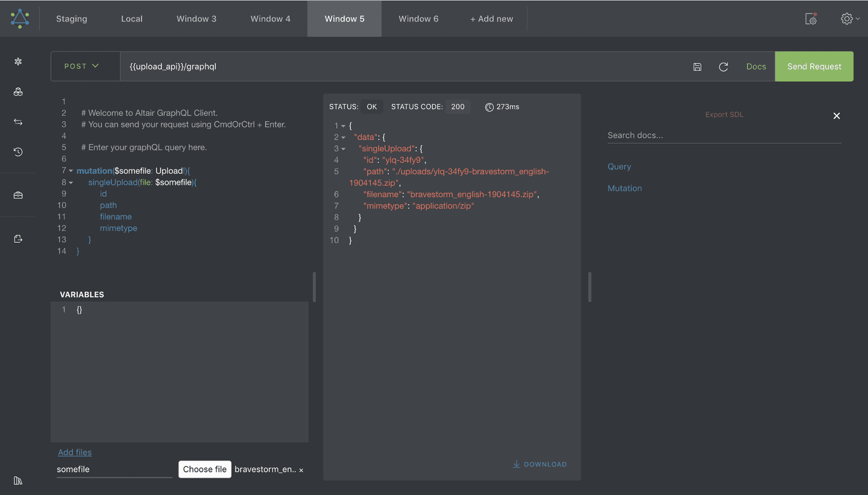The image size is (868, 495).
Task: Click the Altair logo in the top-left corner
Action: coord(20,18)
